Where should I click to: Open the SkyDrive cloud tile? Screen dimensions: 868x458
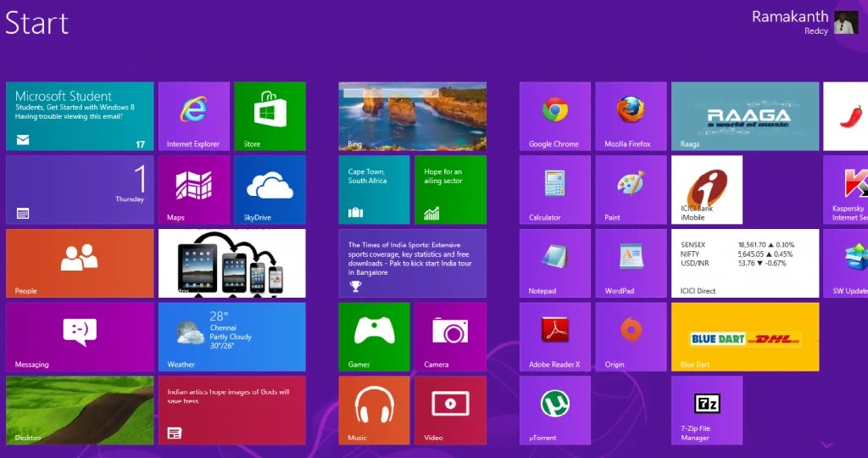[270, 189]
